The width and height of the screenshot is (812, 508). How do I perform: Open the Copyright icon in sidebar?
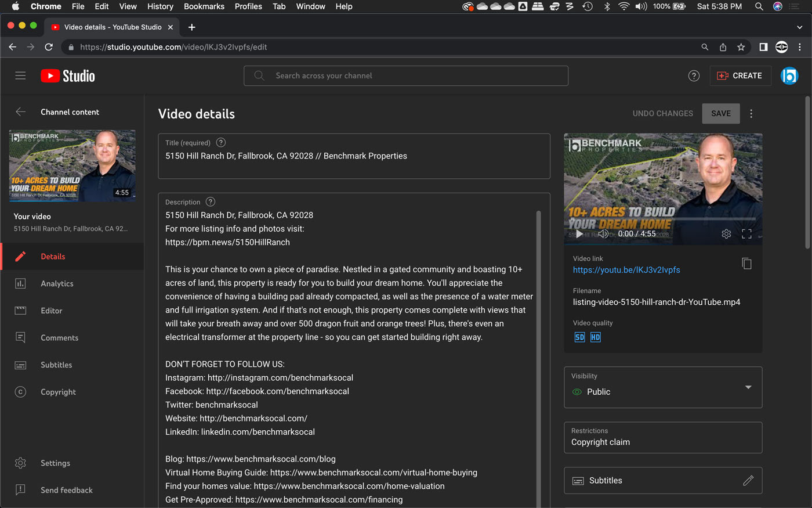[20, 392]
